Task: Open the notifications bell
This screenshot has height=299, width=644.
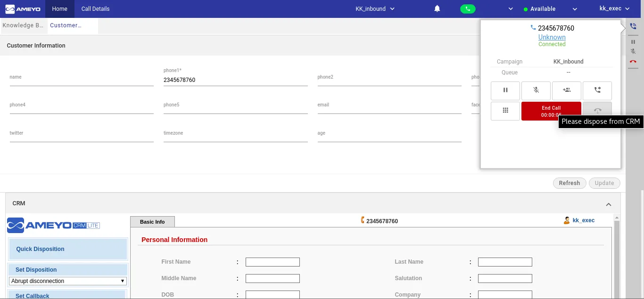Action: (x=437, y=8)
